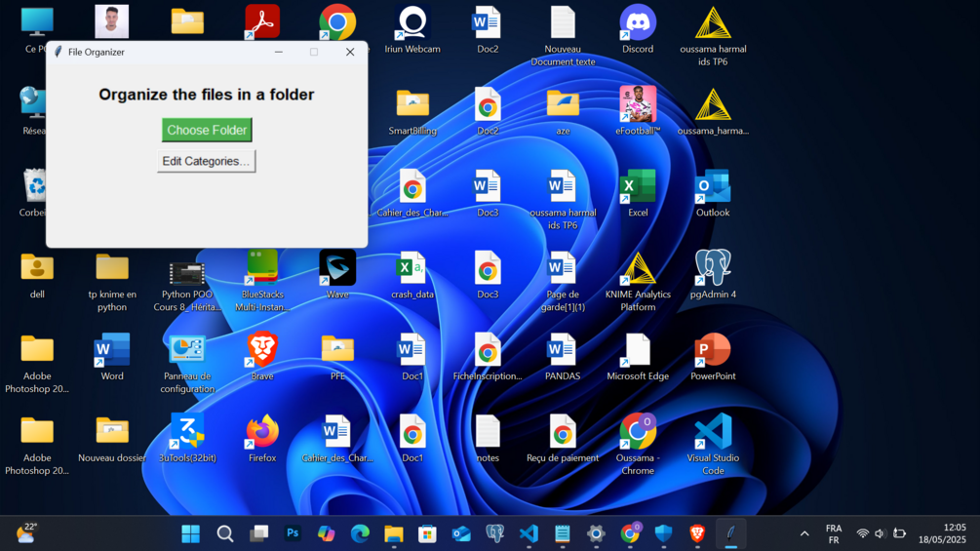Click the feather icon in File Organizer title bar
The image size is (980, 551).
coord(59,52)
